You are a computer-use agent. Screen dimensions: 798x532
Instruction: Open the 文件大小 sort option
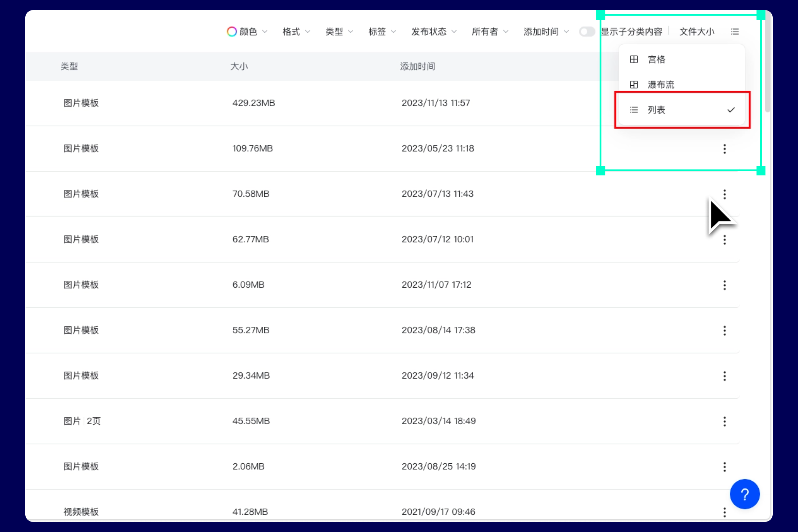697,32
